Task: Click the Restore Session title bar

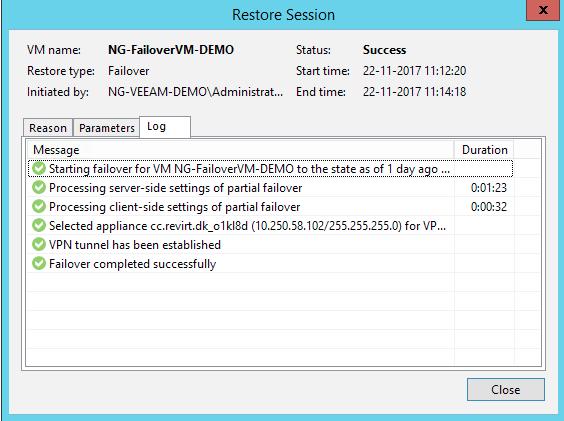Action: (x=283, y=15)
